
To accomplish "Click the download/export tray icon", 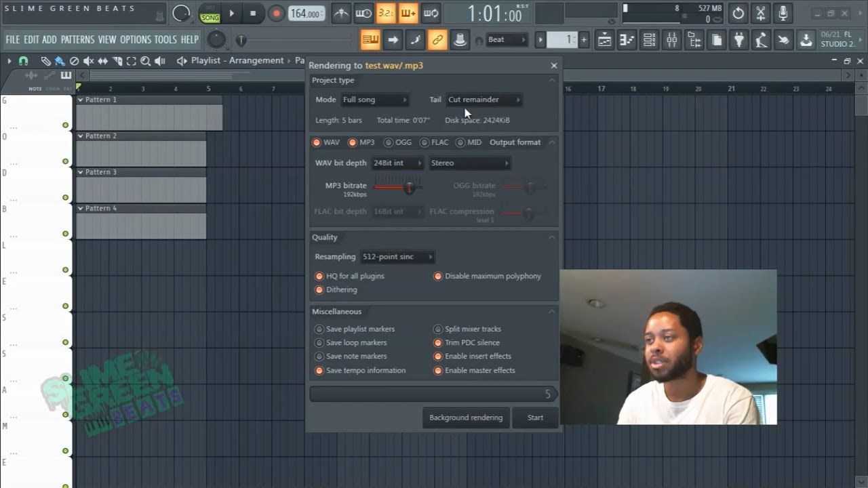I will pyautogui.click(x=806, y=40).
